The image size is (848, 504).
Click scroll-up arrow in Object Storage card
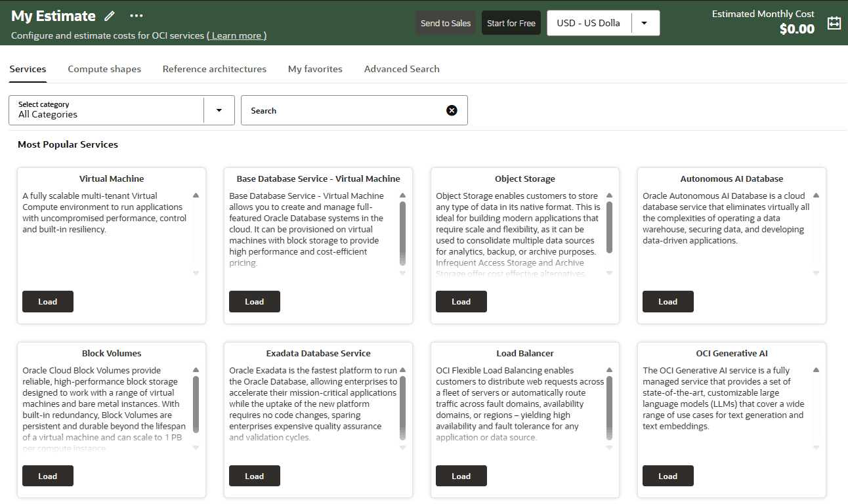(609, 196)
